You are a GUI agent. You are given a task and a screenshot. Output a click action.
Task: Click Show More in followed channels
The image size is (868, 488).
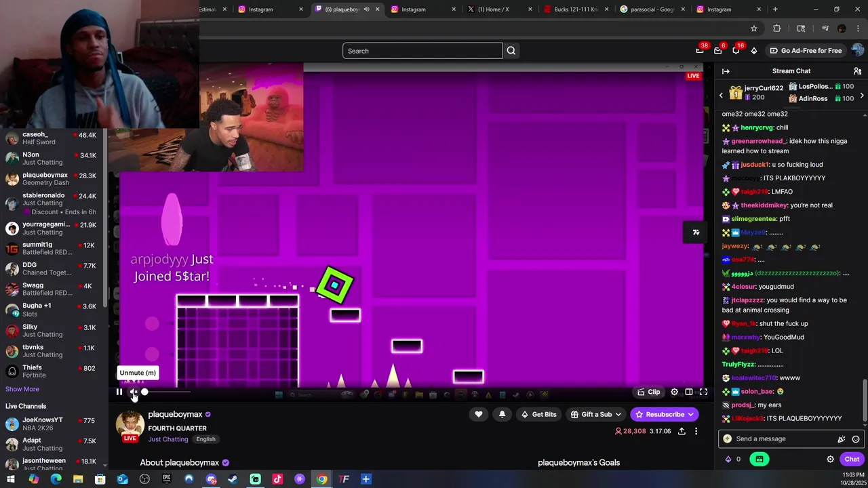pos(22,389)
